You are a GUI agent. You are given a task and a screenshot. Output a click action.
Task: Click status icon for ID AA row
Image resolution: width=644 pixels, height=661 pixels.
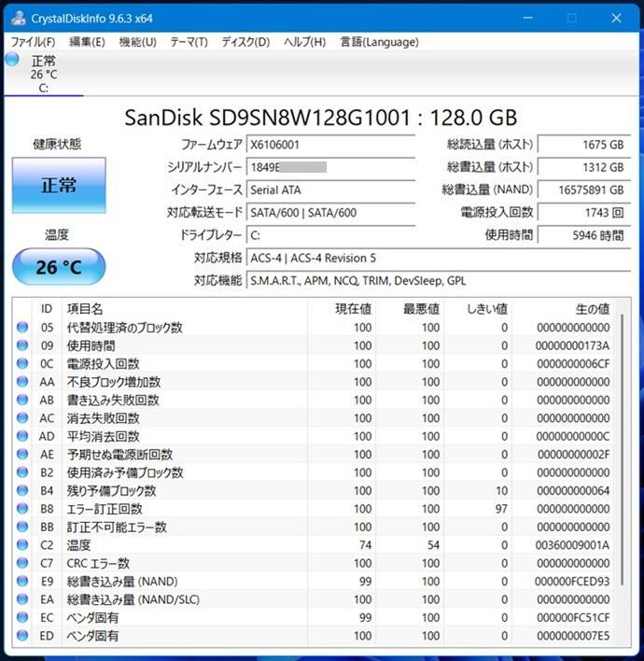pyautogui.click(x=22, y=382)
